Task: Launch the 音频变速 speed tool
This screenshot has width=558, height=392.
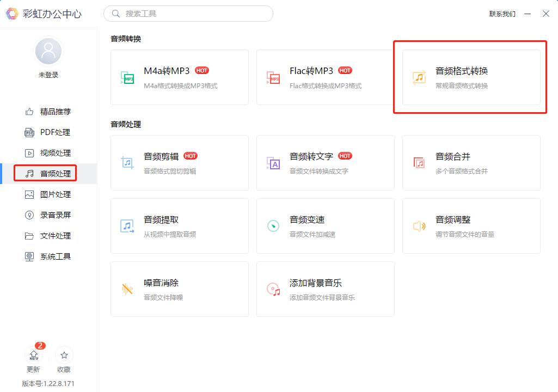Action: coord(325,226)
